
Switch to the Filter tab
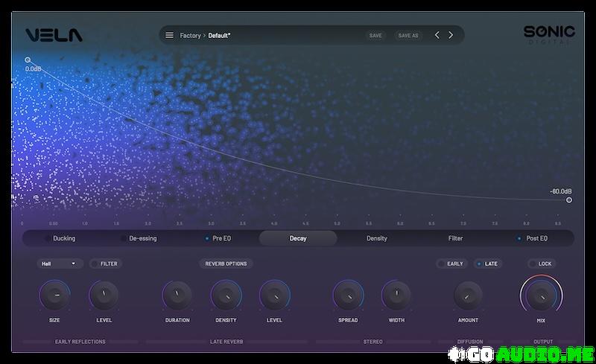click(x=455, y=238)
